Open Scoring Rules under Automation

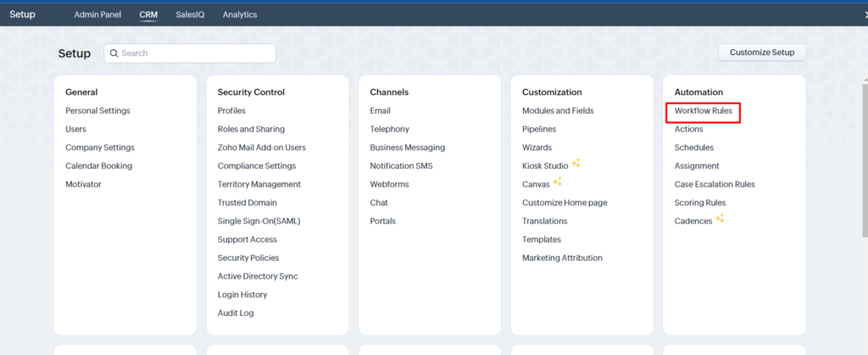click(x=700, y=203)
